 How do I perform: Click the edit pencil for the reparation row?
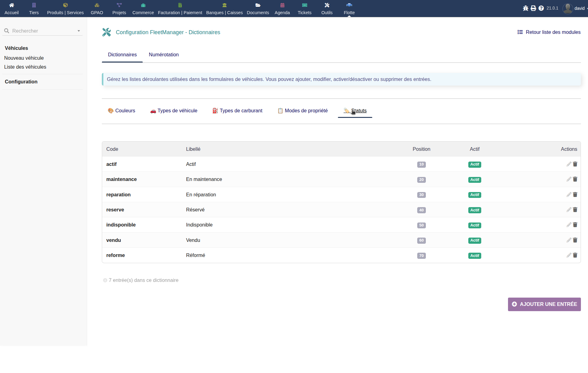569,195
